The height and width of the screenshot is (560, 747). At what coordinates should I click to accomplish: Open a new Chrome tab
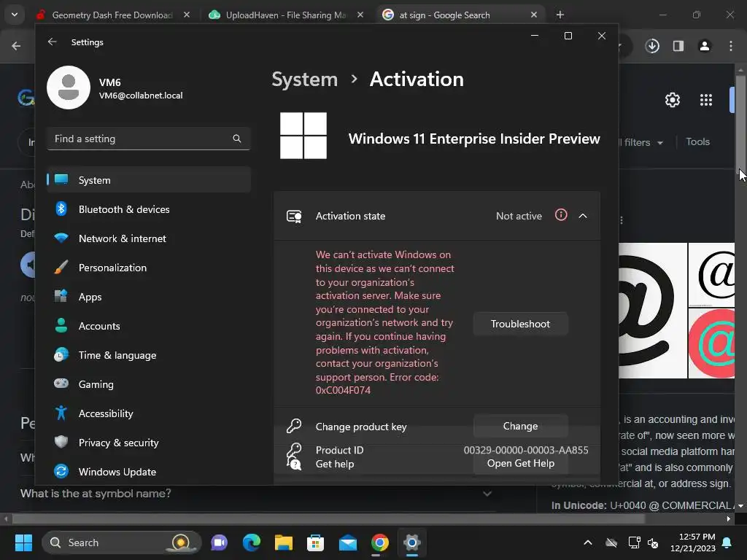560,15
